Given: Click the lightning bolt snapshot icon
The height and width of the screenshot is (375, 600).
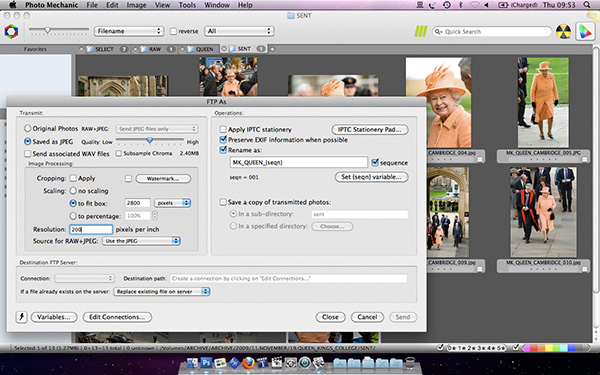Looking at the screenshot, I should [21, 317].
